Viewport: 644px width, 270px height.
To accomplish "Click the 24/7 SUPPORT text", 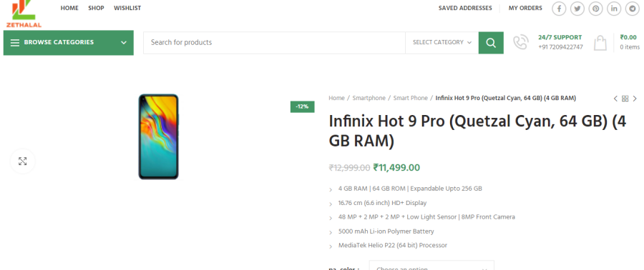I will click(x=560, y=37).
